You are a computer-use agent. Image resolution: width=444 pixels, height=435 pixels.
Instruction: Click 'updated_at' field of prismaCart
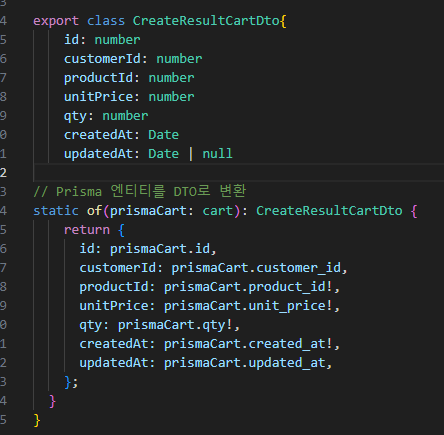tap(287, 363)
